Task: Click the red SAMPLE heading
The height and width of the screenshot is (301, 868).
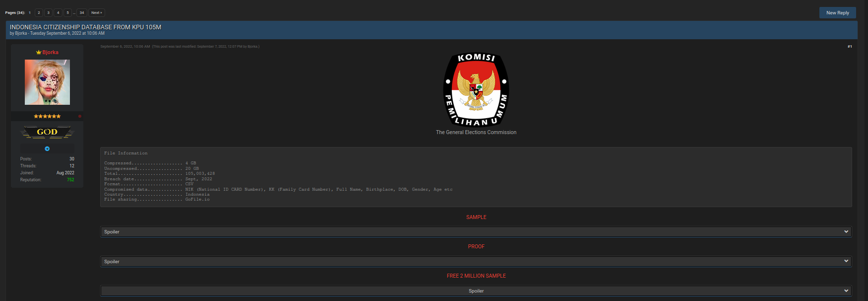Action: [x=476, y=217]
